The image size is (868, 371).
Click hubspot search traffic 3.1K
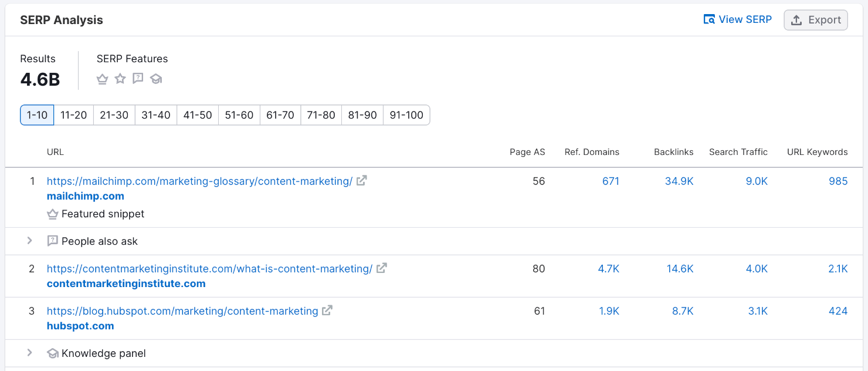(758, 311)
